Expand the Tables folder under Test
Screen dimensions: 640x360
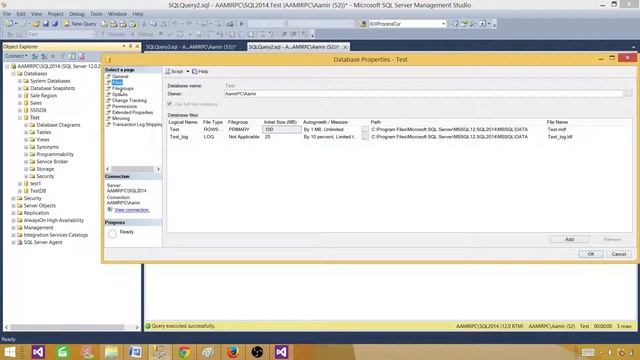(26, 133)
